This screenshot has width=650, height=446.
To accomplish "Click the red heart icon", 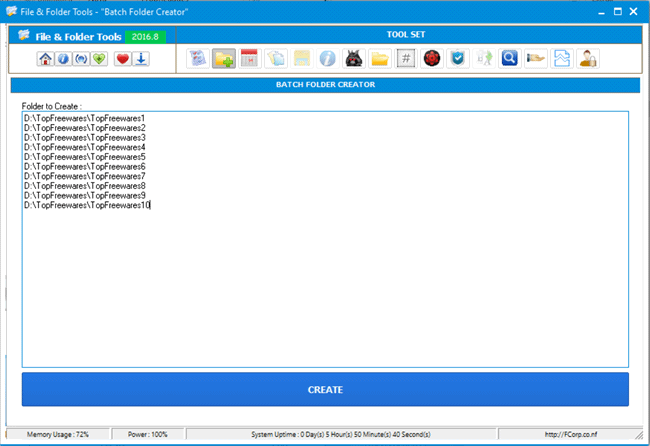I will click(x=123, y=59).
